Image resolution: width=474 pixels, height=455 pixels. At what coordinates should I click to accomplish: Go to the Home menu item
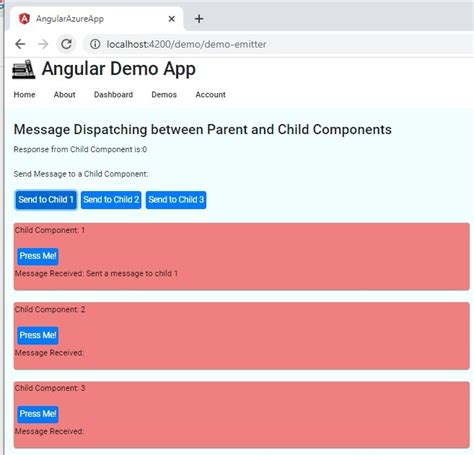pos(24,95)
